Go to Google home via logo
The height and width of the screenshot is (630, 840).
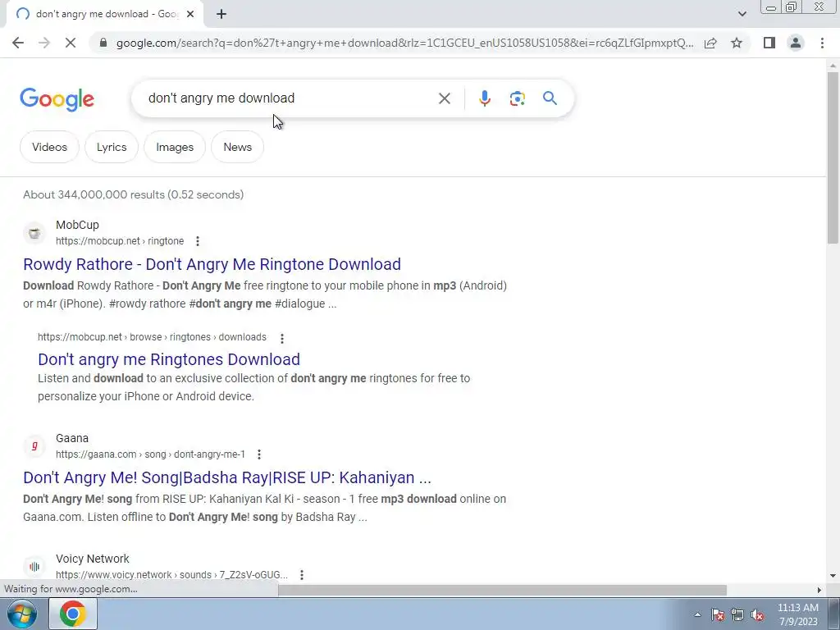(x=57, y=99)
